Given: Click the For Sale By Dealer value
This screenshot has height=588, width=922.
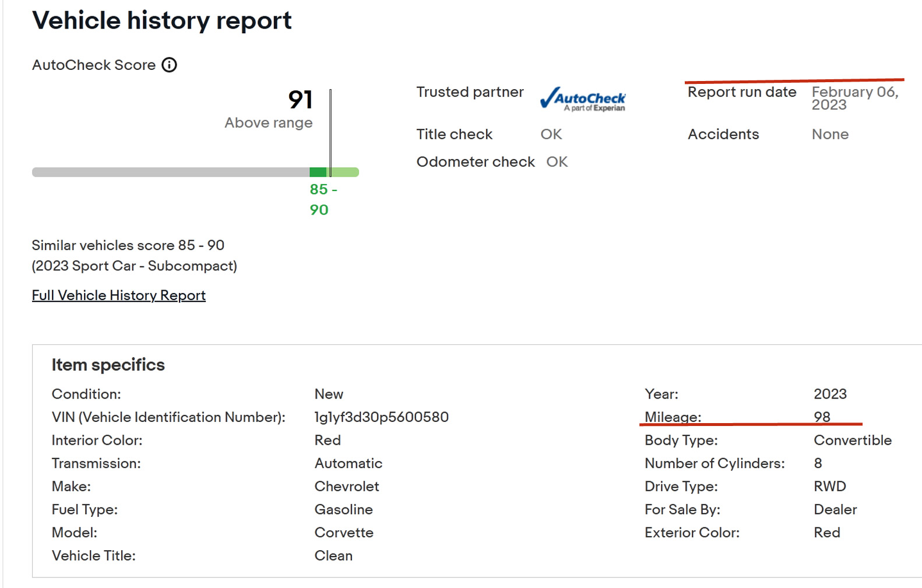Looking at the screenshot, I should 835,510.
